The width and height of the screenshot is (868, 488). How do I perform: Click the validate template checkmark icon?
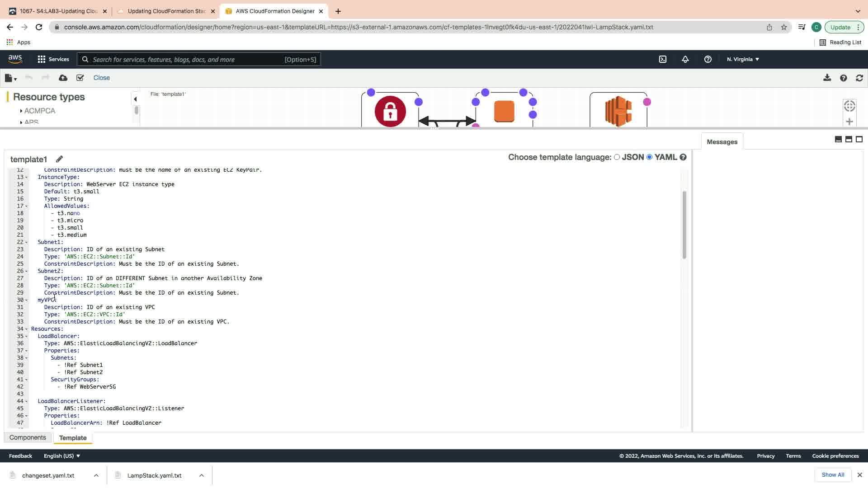pyautogui.click(x=80, y=78)
